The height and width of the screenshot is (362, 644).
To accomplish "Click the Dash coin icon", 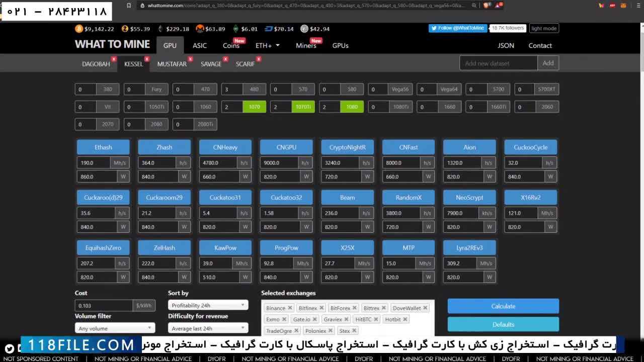I will tap(268, 29).
